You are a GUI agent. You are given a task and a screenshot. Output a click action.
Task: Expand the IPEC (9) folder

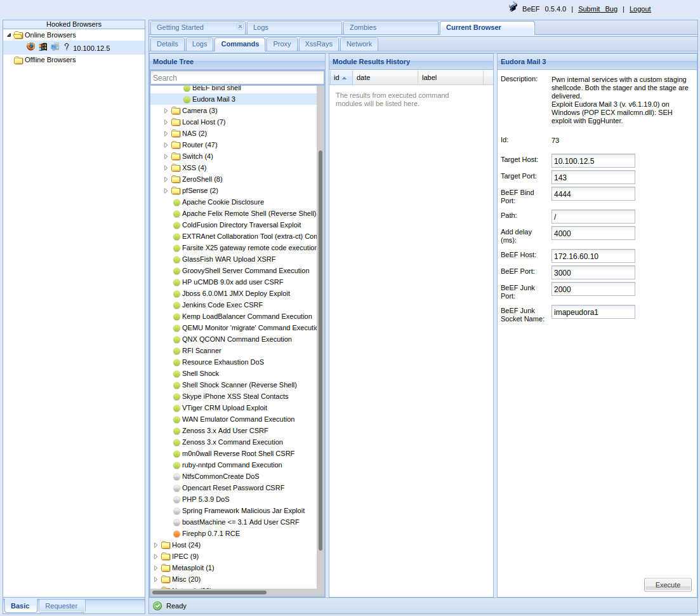tap(156, 556)
